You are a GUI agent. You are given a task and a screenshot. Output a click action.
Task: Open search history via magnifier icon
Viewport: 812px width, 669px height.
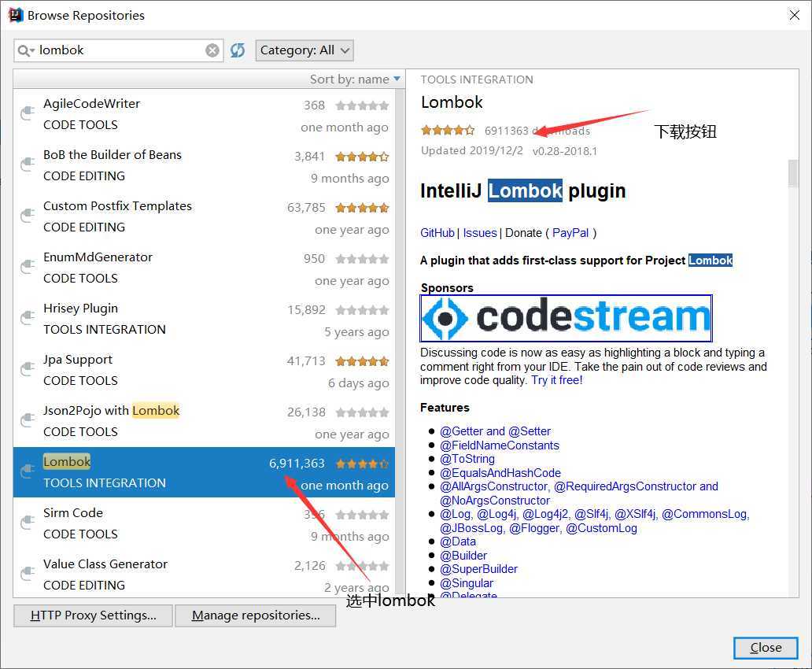pyautogui.click(x=25, y=50)
